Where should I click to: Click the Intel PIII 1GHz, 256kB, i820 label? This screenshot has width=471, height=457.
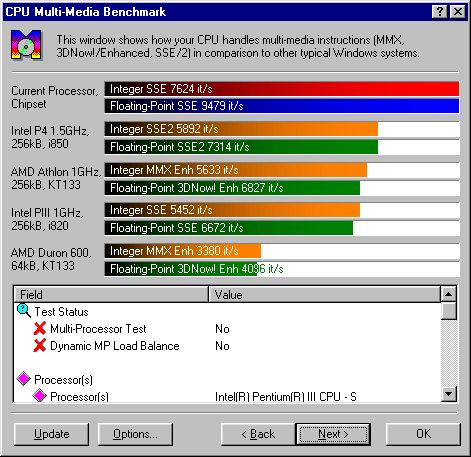pyautogui.click(x=47, y=219)
